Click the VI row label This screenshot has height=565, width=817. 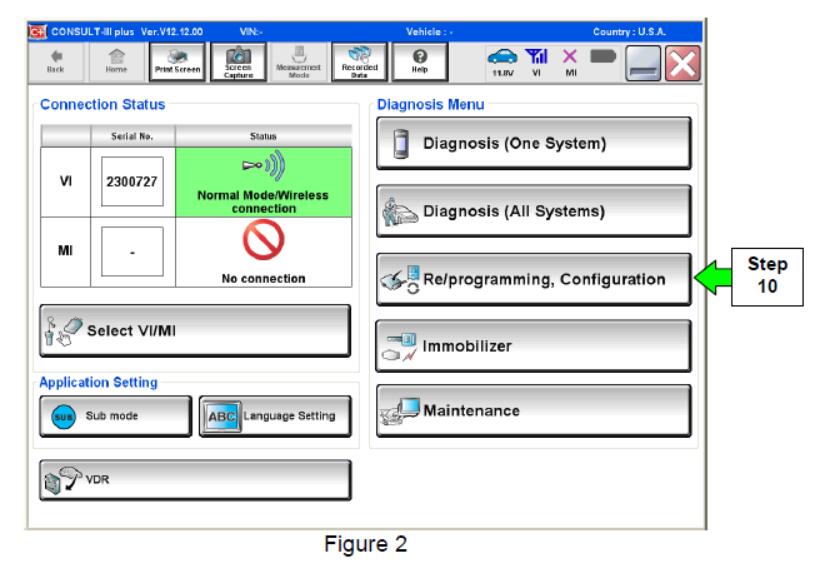(66, 181)
